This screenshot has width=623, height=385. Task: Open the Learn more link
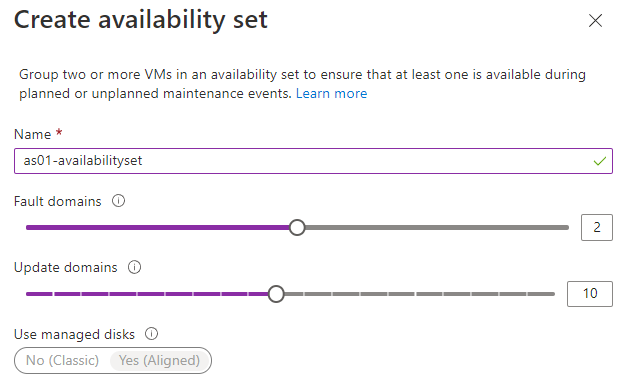pyautogui.click(x=331, y=93)
